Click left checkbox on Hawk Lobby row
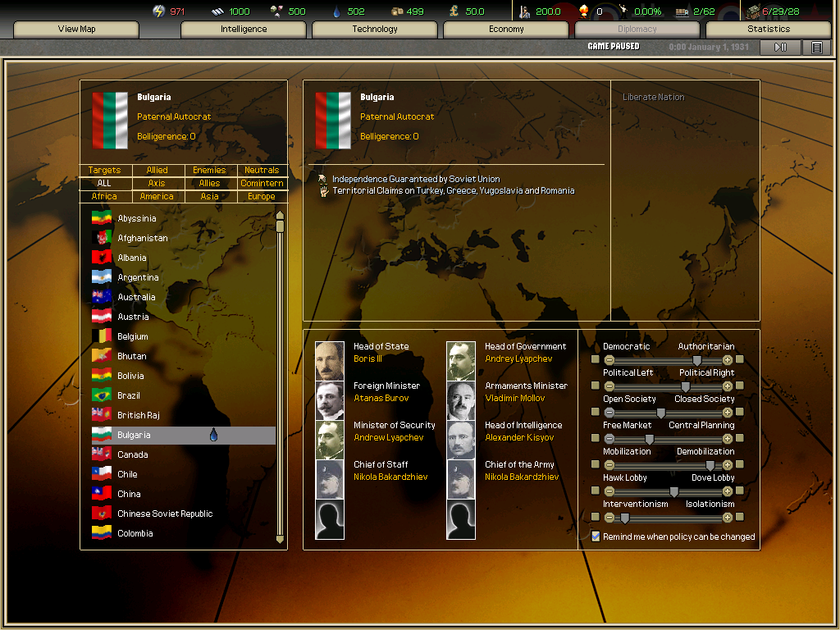 [596, 491]
